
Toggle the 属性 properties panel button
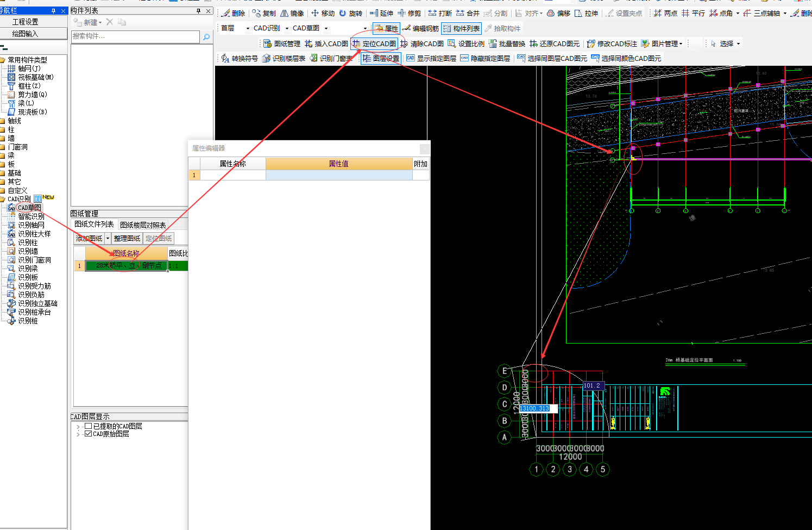click(x=386, y=28)
